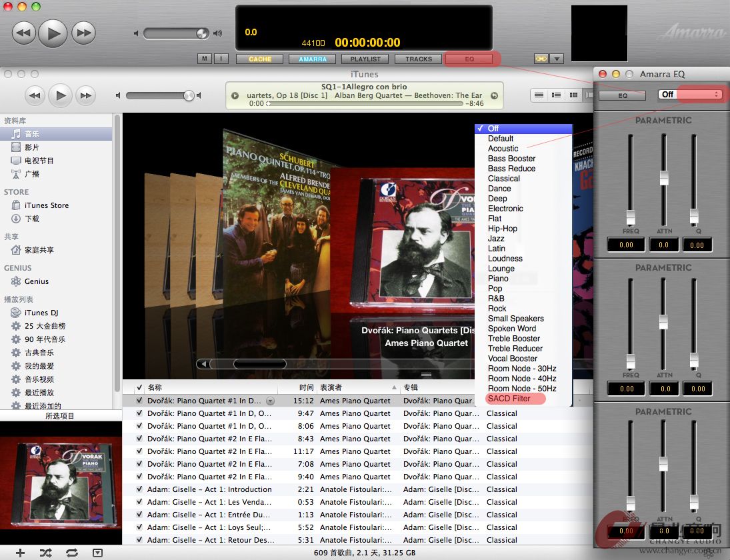Click the EQ enable button in the Amarra EQ window
This screenshot has height=560, width=730.
point(623,95)
